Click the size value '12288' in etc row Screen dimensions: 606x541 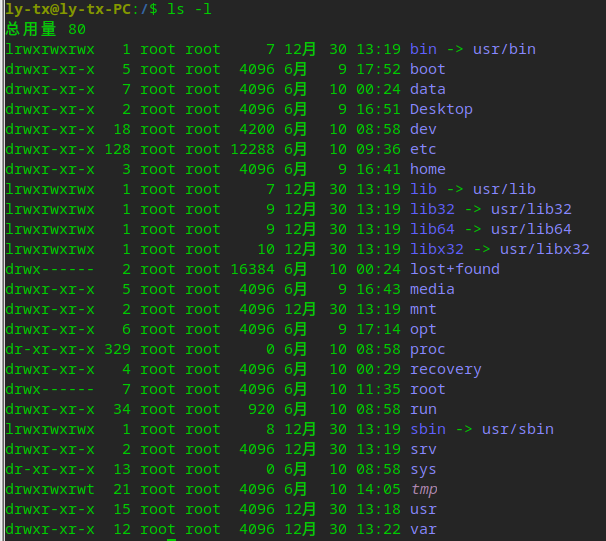252,149
